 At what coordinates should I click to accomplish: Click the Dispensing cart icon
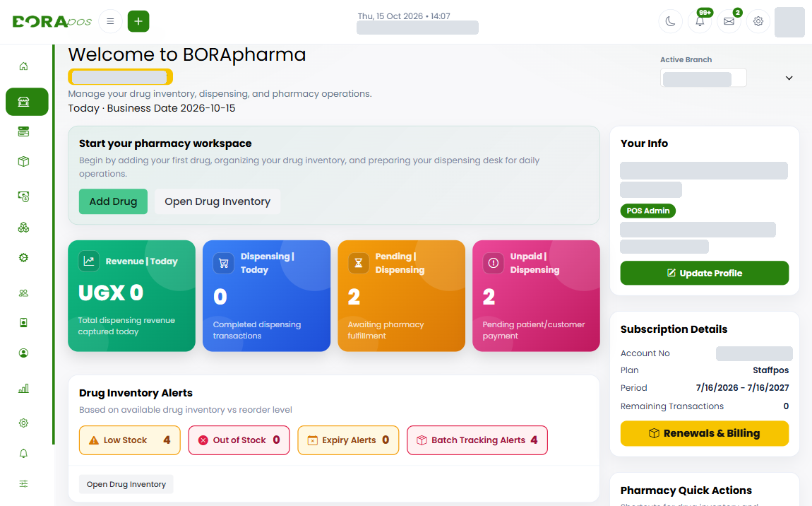[x=223, y=264]
